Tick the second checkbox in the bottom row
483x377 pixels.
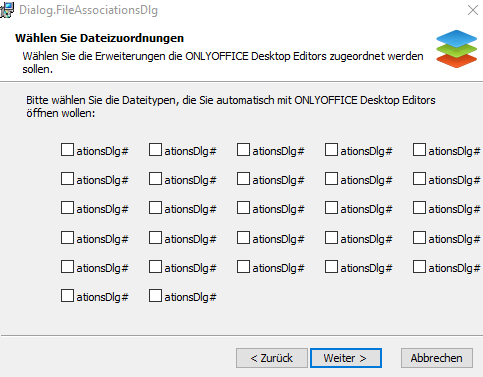click(155, 296)
